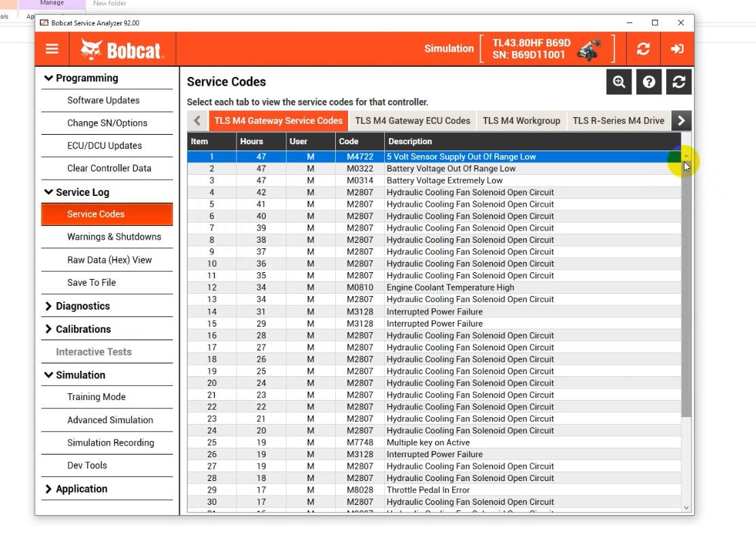Select row "Battery Voltage Extremely Low"
Viewport: 756px width, 543px height.
434,180
